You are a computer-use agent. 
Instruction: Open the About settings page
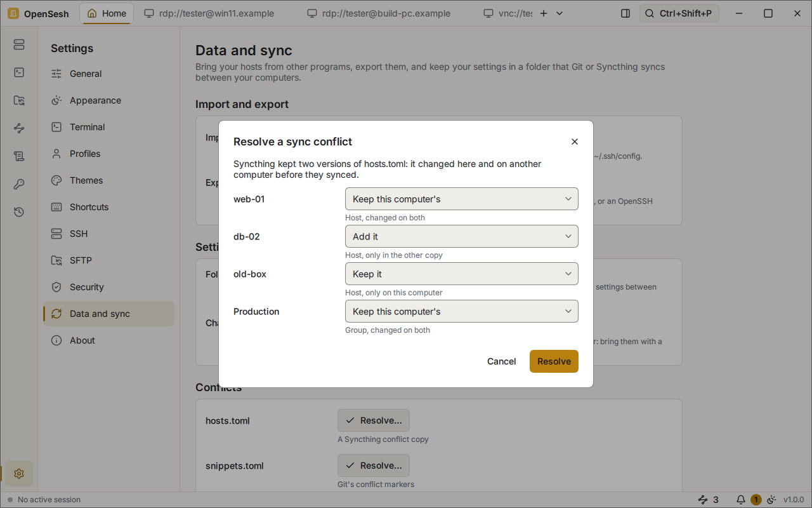(x=108, y=340)
